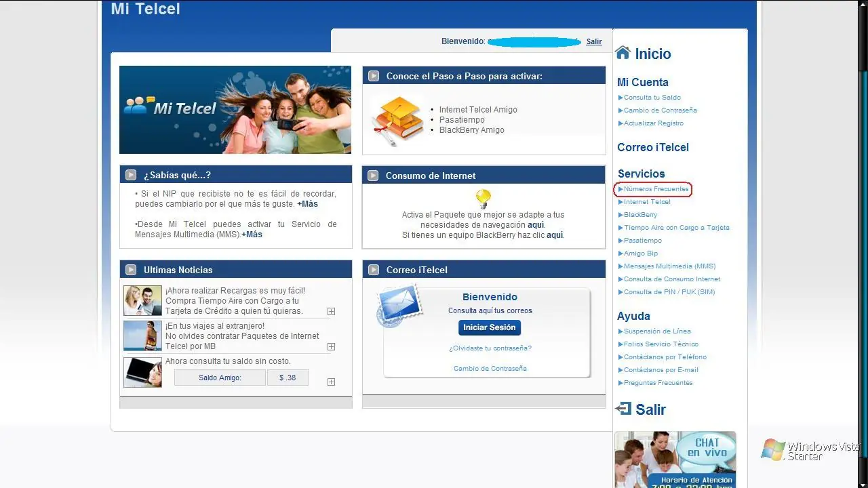The image size is (868, 488).
Task: Click the Salir link beside Bienvenido
Action: [594, 42]
